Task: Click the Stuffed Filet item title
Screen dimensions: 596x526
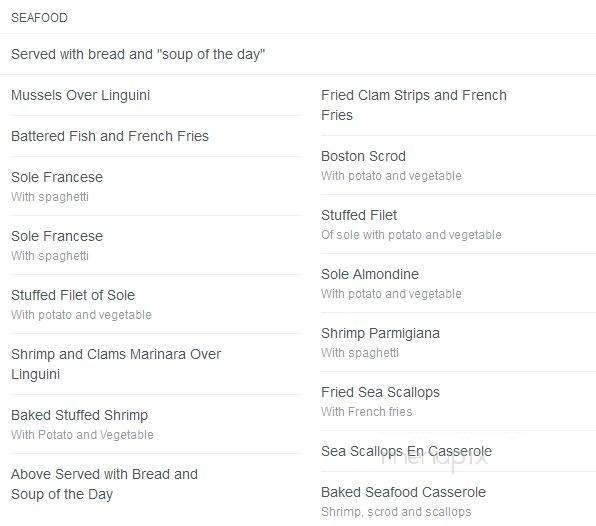Action: [x=359, y=215]
